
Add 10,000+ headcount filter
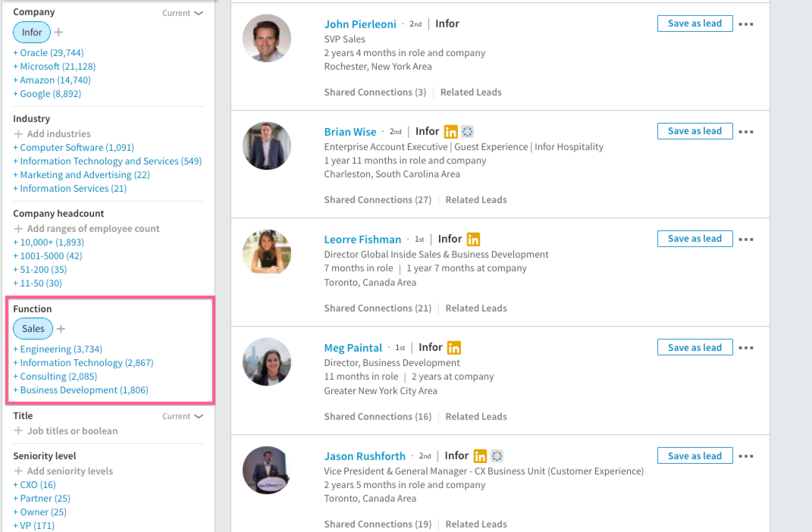pyautogui.click(x=49, y=243)
